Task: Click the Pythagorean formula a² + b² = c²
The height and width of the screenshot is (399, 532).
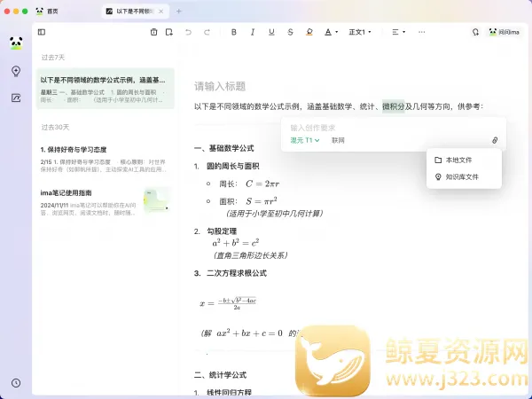Action: (236, 243)
